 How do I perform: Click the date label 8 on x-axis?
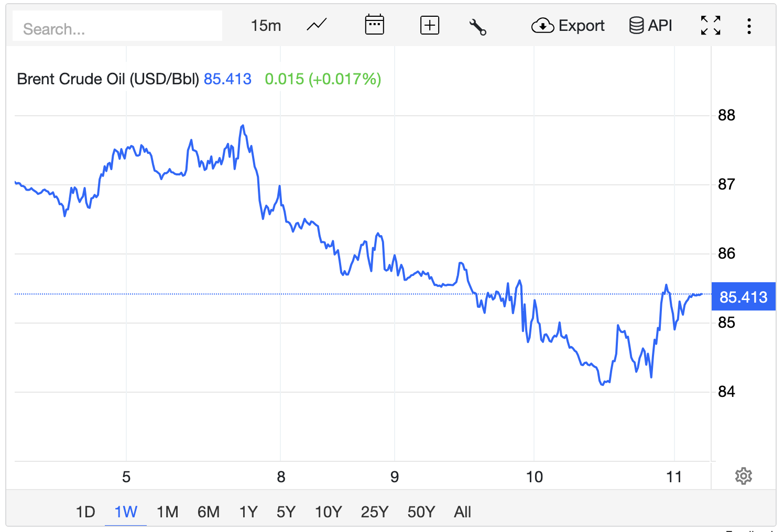(x=281, y=477)
